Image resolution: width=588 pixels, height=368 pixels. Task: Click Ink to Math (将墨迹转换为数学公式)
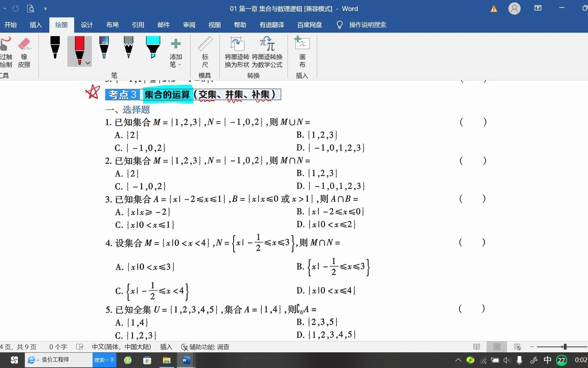tap(267, 51)
